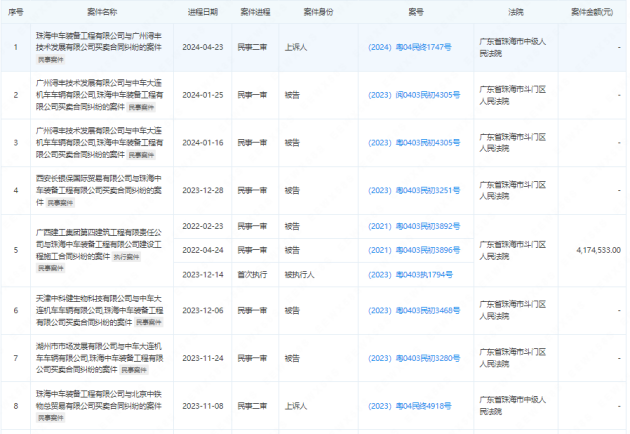Select case name in row 8 with 北京中铁物总贸易

[99, 400]
